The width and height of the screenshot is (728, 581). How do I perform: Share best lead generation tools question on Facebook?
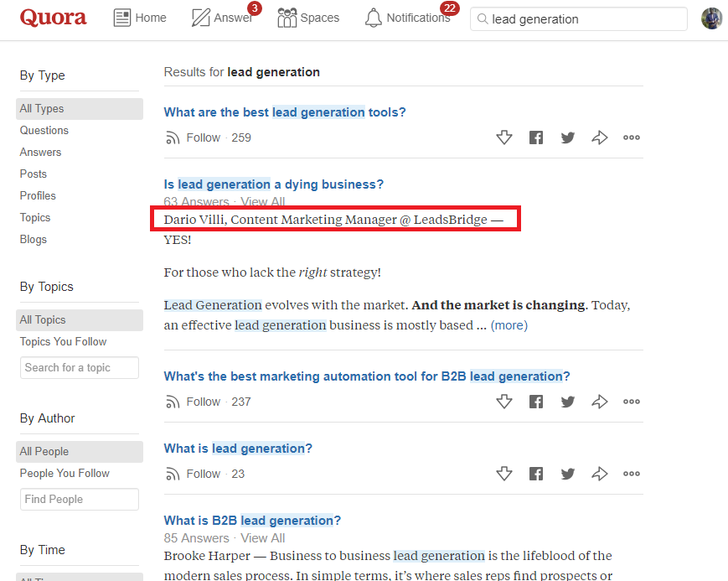pos(536,137)
